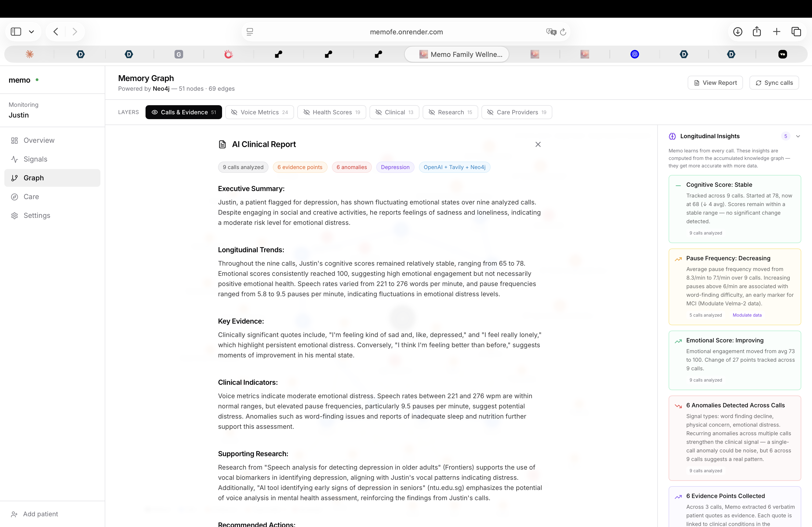Open the browser downloads icon
The height and width of the screenshot is (527, 812).
(738, 32)
